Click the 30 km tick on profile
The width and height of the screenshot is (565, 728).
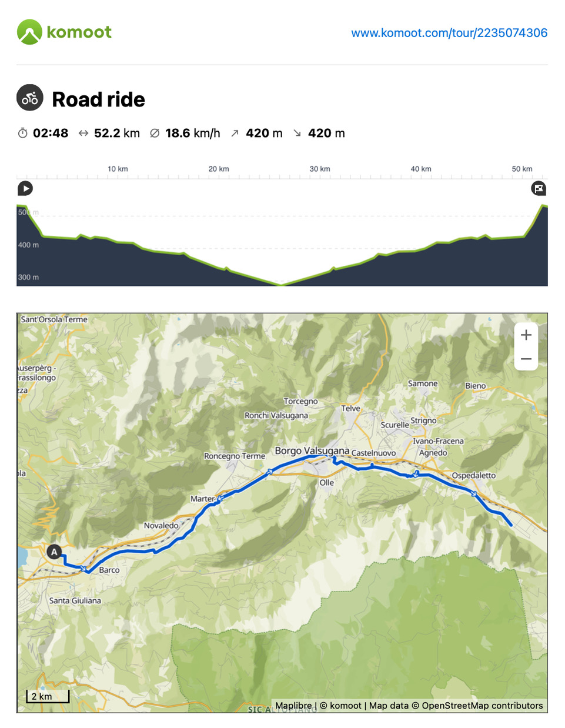[x=320, y=169]
